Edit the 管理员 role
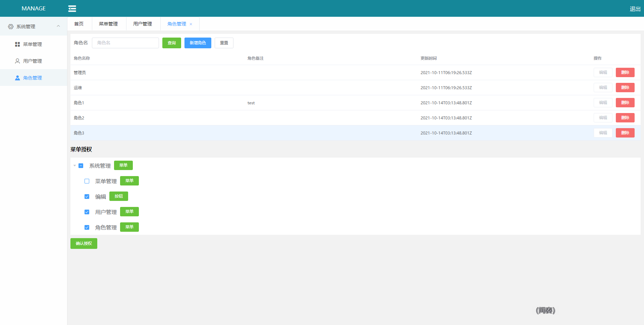644x325 pixels. (603, 72)
